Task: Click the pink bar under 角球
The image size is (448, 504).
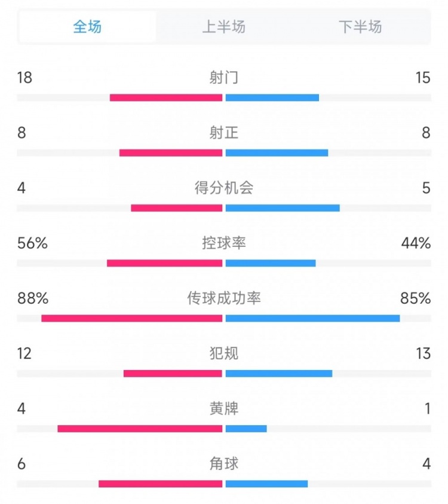Action: click(161, 484)
